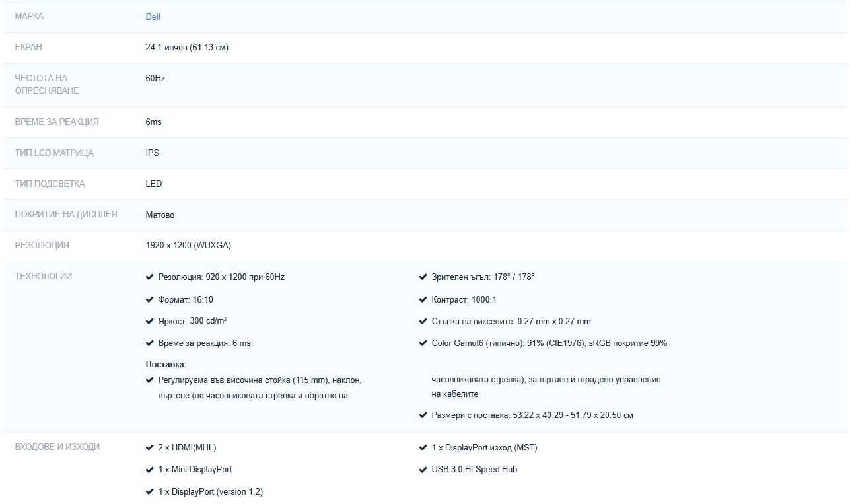Select text USB 3.0 Hi-Speed Hub
The height and width of the screenshot is (504, 850).
(474, 470)
